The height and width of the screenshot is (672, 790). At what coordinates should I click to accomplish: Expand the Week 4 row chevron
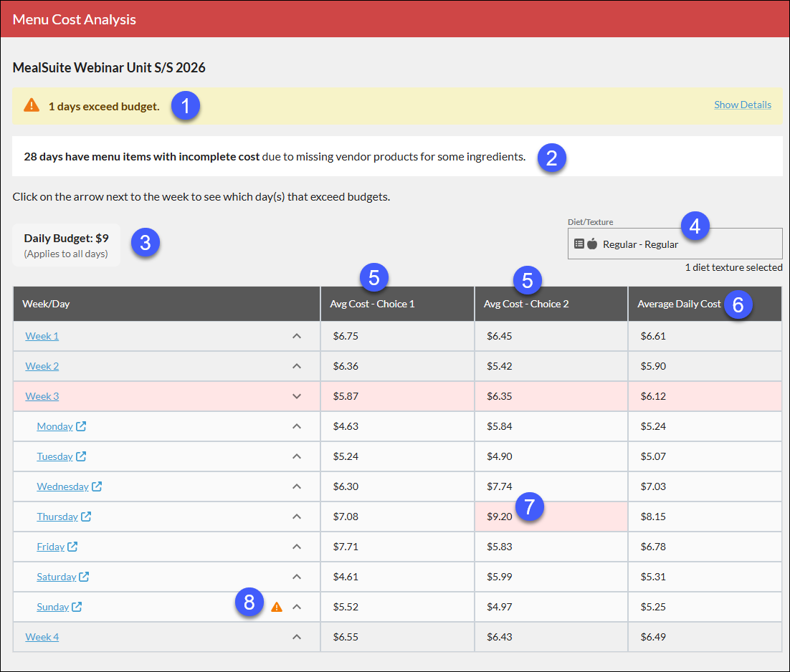297,638
